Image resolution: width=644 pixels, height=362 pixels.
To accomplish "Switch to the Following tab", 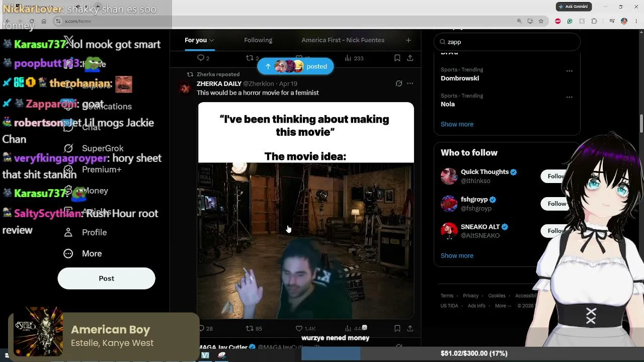I will click(x=258, y=40).
